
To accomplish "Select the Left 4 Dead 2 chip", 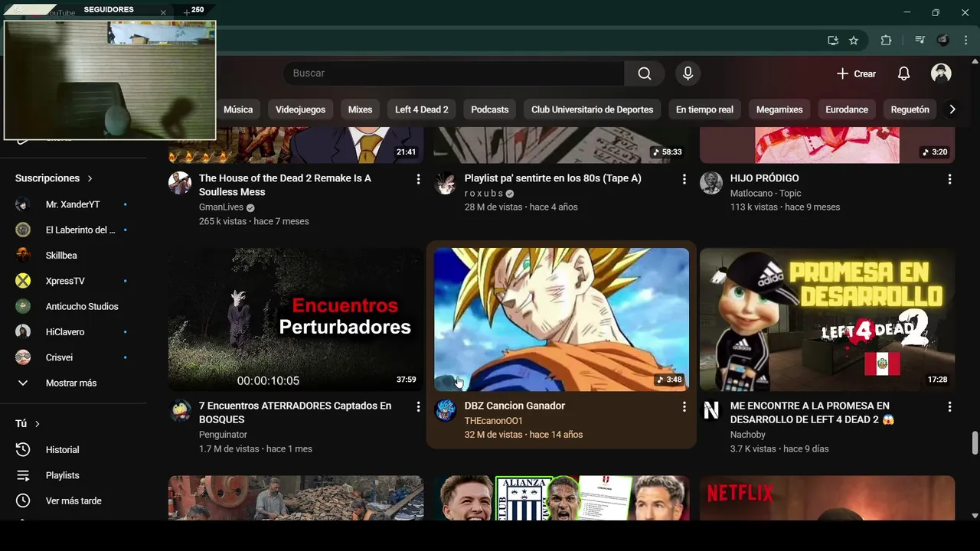I will coord(421,109).
